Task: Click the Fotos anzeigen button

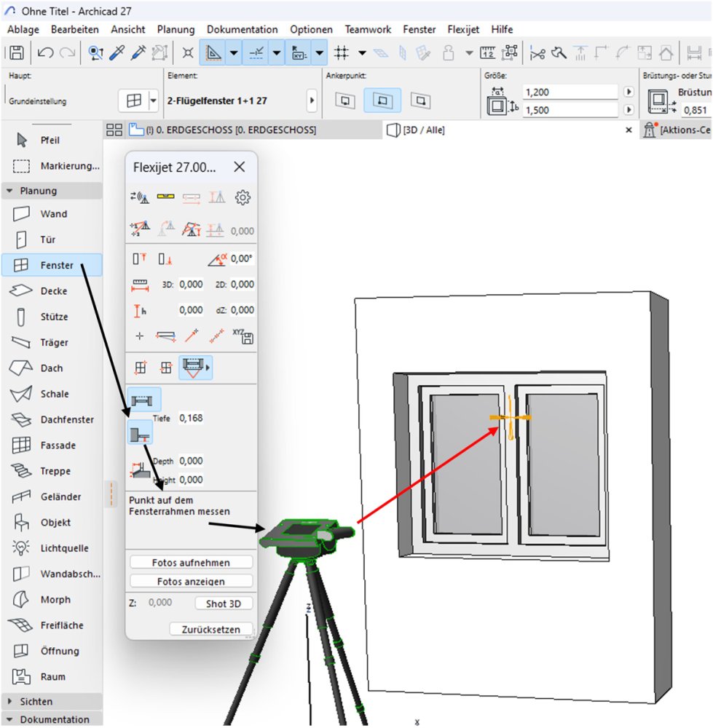Action: coord(191,582)
